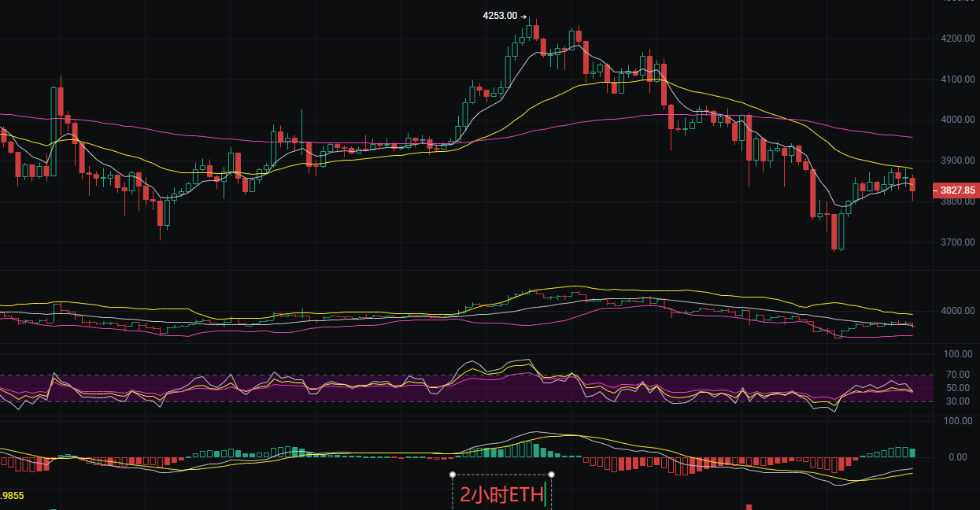Click the 4100.00 price axis label

coord(958,79)
